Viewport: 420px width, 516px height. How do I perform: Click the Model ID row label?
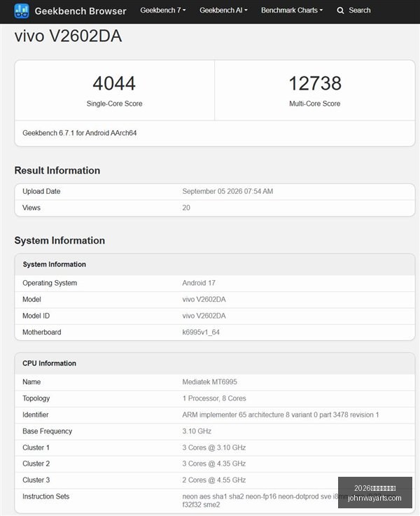(x=36, y=316)
